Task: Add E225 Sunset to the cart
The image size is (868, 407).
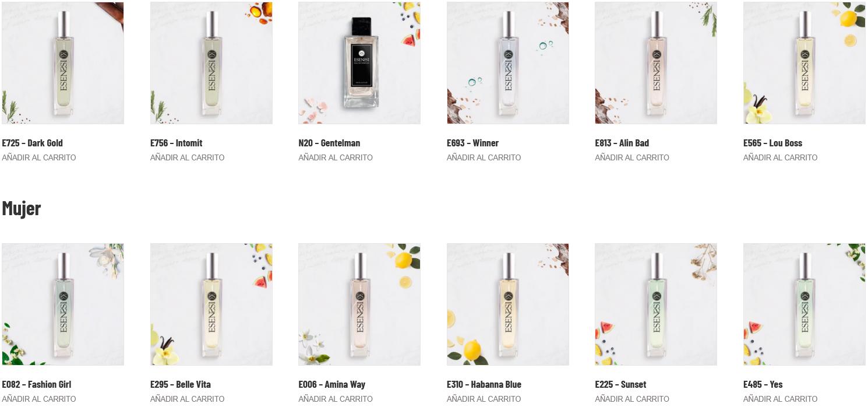Action: 632,399
